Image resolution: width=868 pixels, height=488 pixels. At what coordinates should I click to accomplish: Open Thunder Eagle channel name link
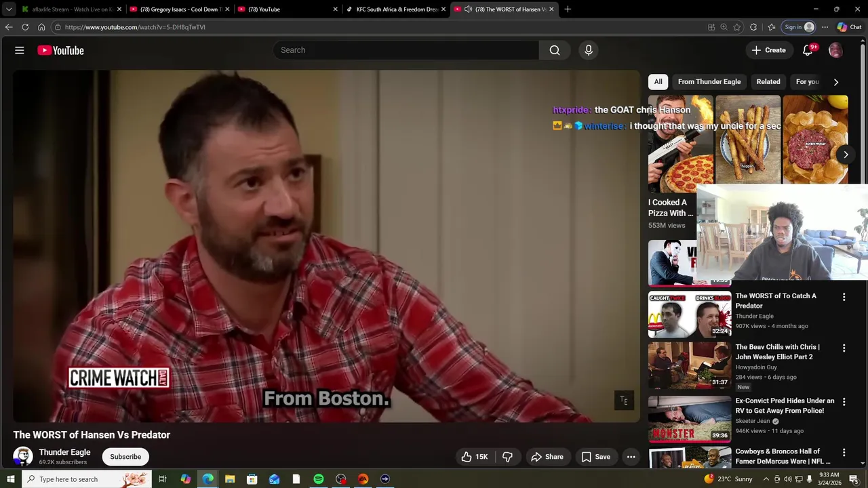pyautogui.click(x=64, y=452)
